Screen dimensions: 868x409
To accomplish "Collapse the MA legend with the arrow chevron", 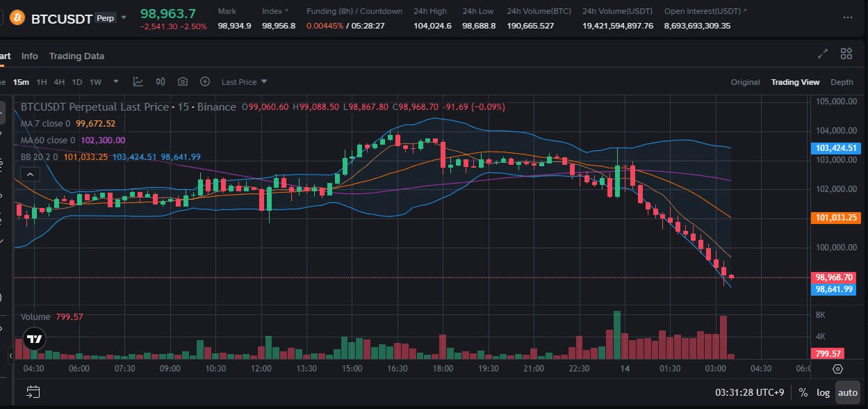I will (x=29, y=173).
